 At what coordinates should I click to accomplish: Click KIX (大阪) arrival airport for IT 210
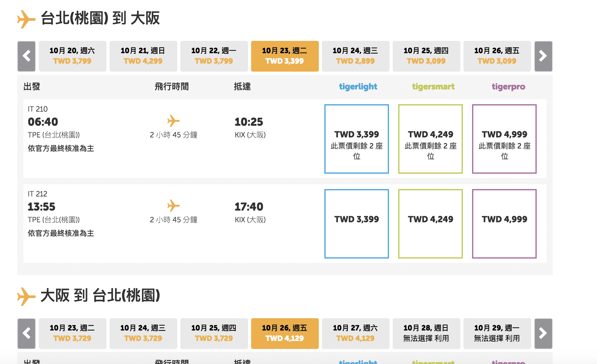[x=250, y=135]
